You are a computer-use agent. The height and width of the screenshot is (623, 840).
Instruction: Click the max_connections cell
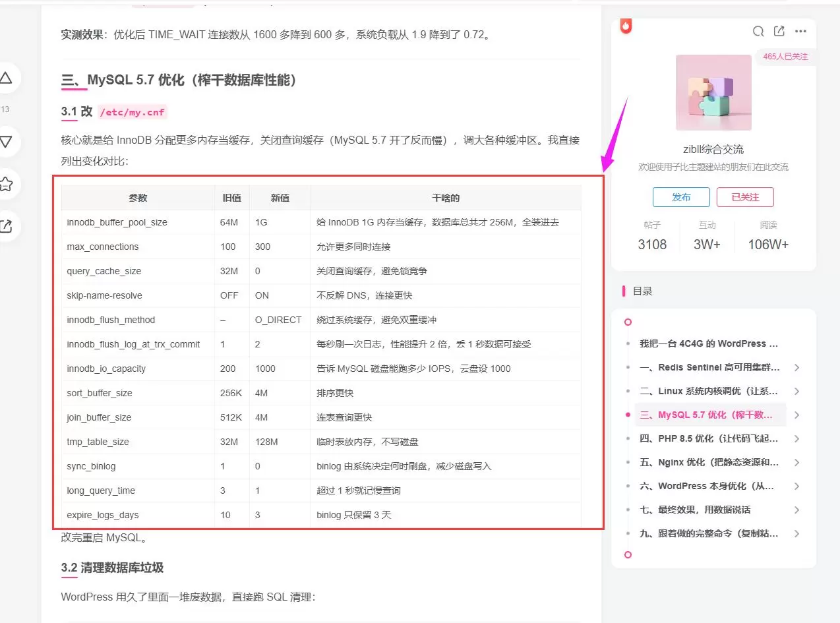[x=138, y=247]
